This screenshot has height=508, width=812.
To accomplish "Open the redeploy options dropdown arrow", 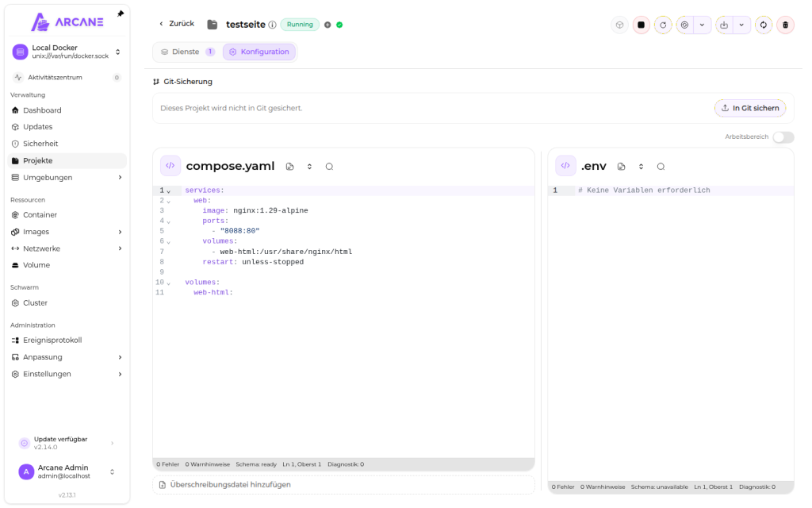I will [x=703, y=25].
